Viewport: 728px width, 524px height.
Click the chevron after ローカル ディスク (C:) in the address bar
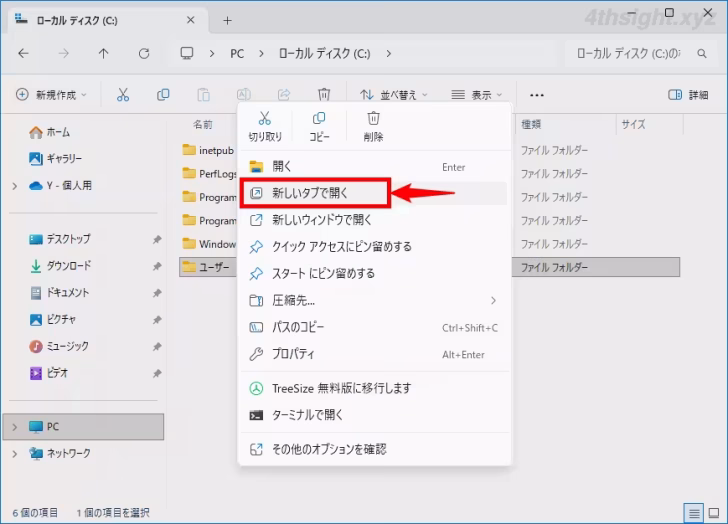[x=388, y=54]
